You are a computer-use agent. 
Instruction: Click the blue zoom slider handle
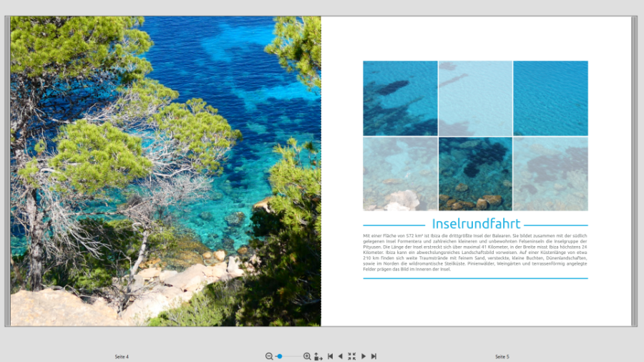pyautogui.click(x=280, y=356)
